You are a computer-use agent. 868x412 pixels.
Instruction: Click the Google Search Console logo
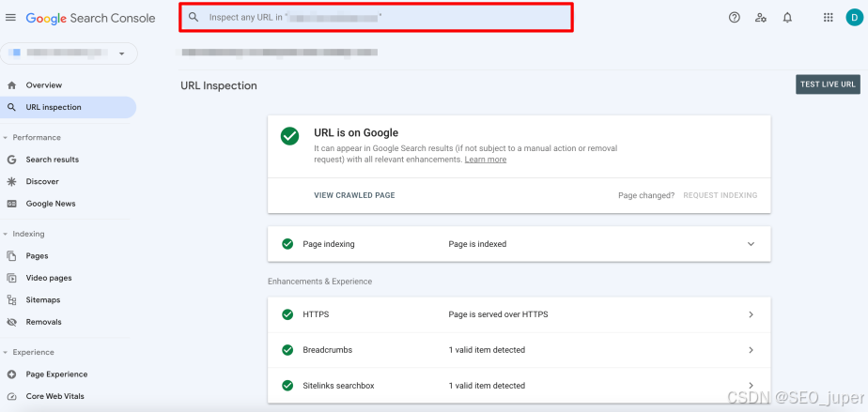91,18
